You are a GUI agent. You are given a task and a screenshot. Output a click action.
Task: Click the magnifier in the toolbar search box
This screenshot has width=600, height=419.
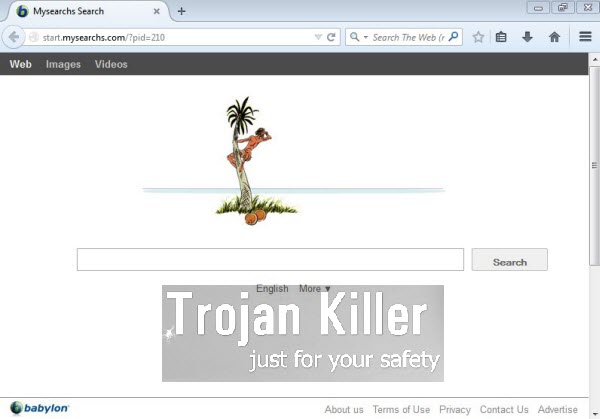click(453, 37)
